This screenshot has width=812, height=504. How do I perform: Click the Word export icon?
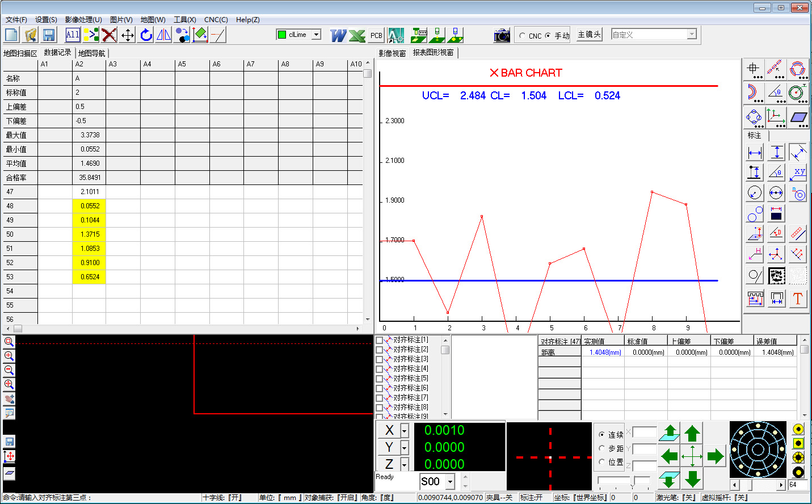click(338, 35)
